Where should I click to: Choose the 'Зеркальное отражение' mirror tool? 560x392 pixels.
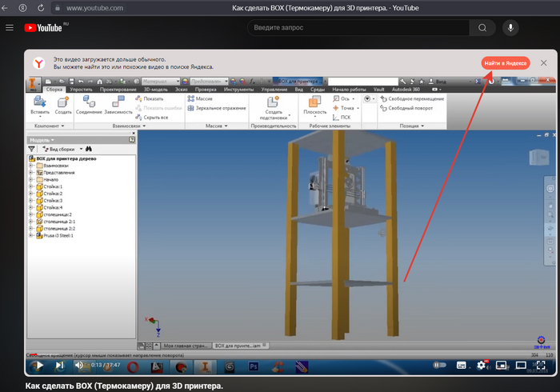217,108
